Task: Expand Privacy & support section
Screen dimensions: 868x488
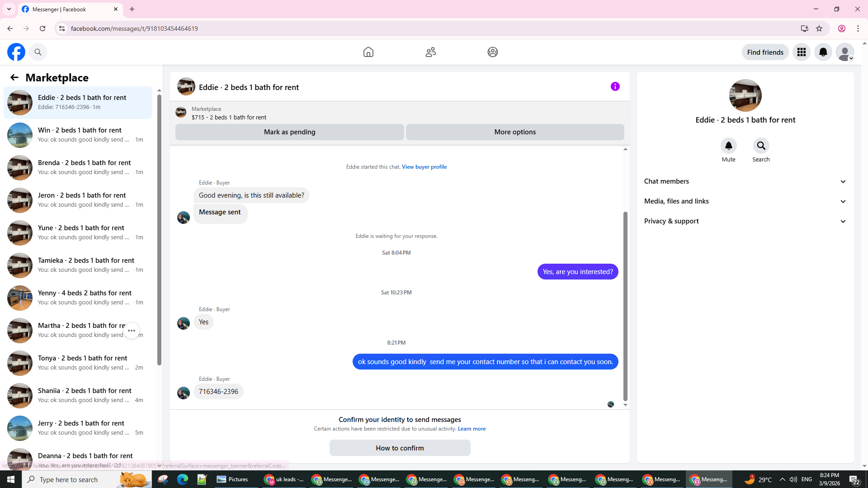Action: point(745,221)
